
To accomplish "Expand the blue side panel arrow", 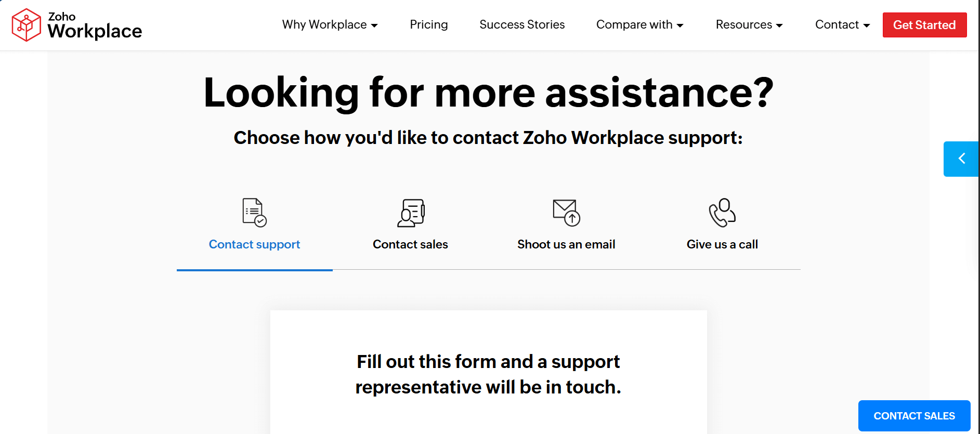I will 961,159.
